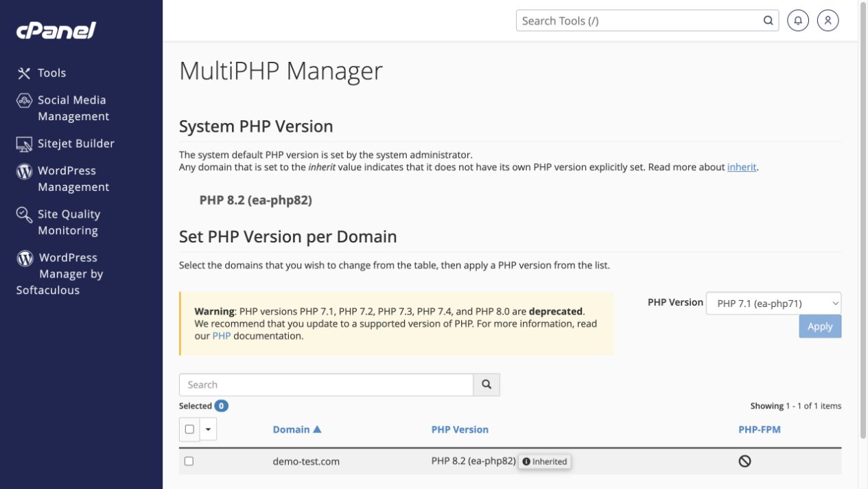Click the magnifier icon in Search Tools

pyautogui.click(x=769, y=21)
